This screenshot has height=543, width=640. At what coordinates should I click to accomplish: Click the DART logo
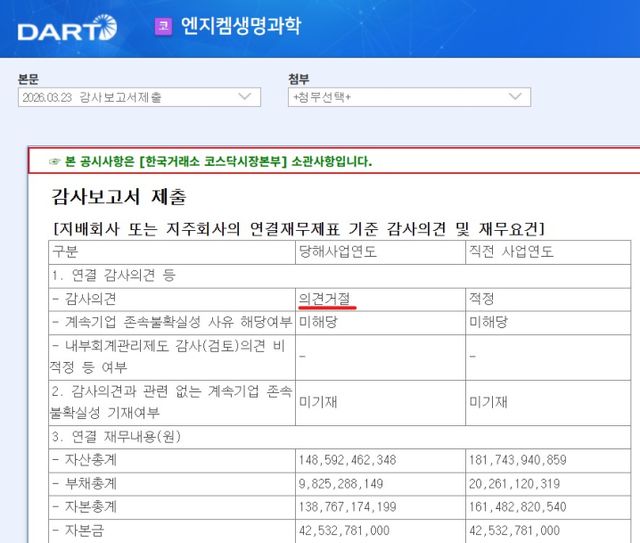[x=66, y=28]
